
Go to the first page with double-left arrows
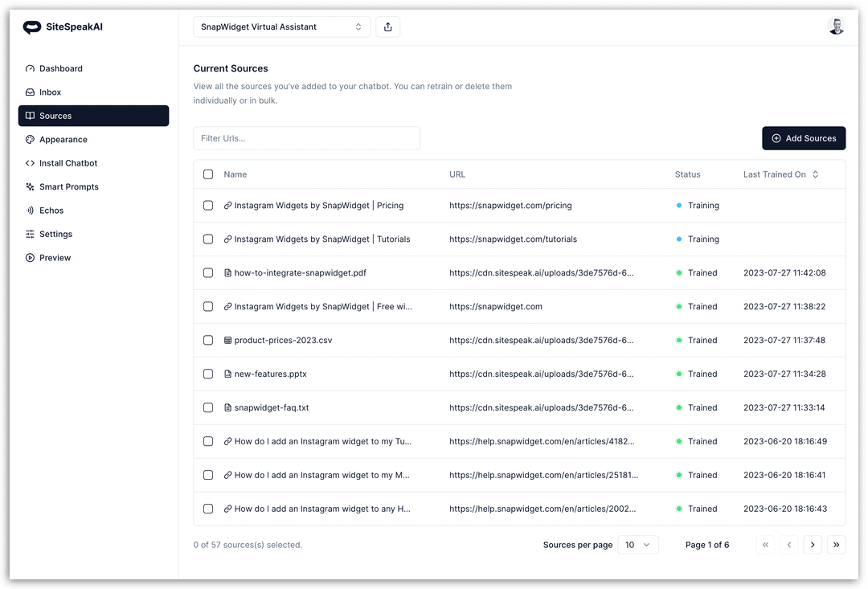pos(766,545)
